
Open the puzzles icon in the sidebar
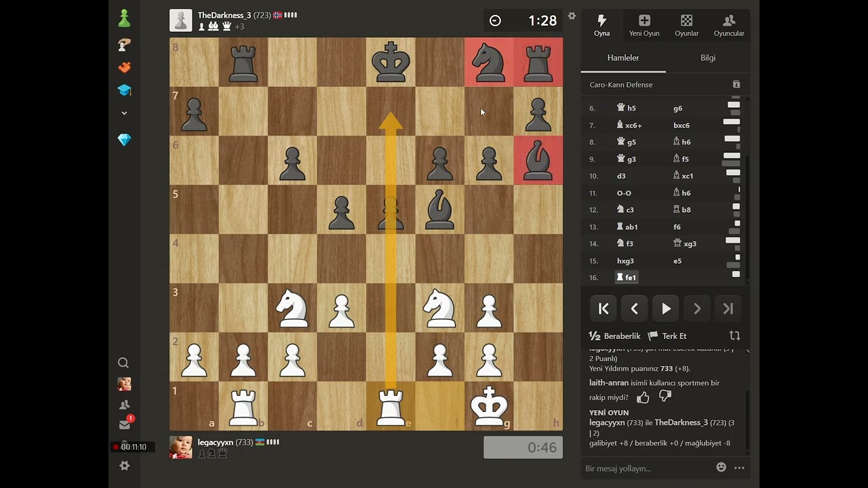coord(124,45)
